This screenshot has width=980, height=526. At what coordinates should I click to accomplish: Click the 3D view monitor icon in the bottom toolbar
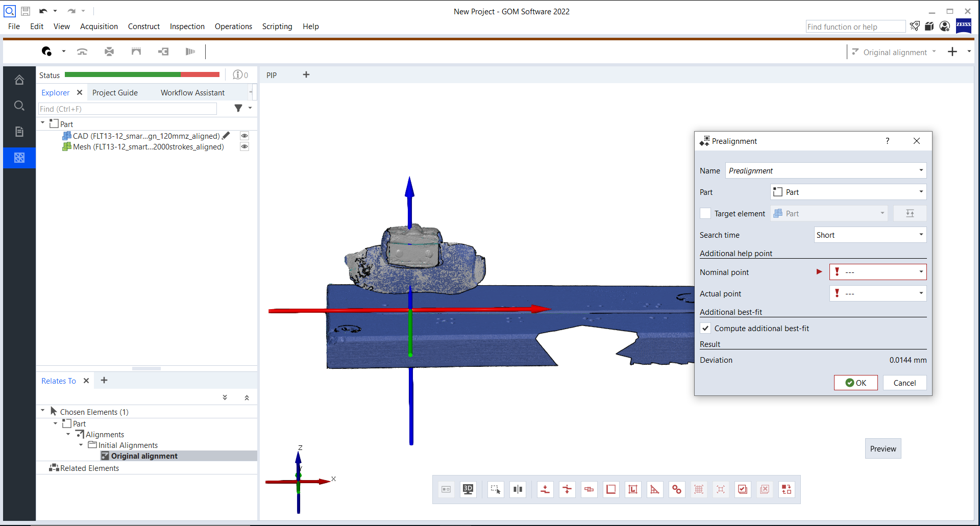(468, 489)
